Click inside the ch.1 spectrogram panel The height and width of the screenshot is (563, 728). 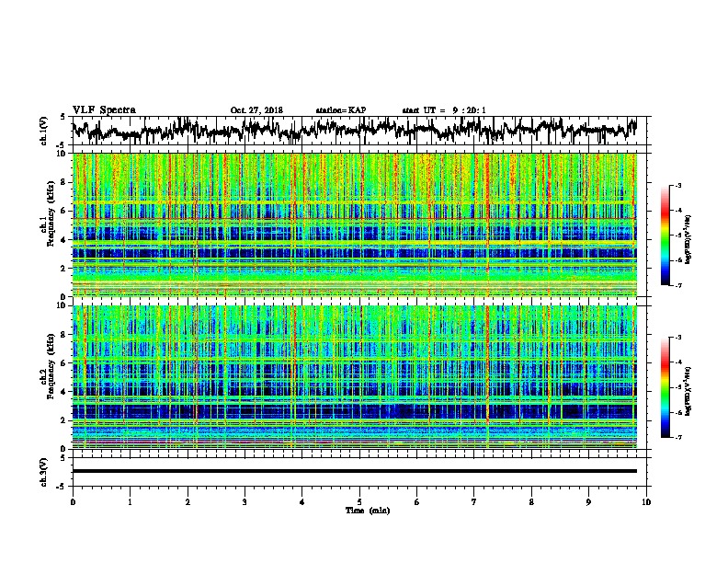[x=355, y=224]
